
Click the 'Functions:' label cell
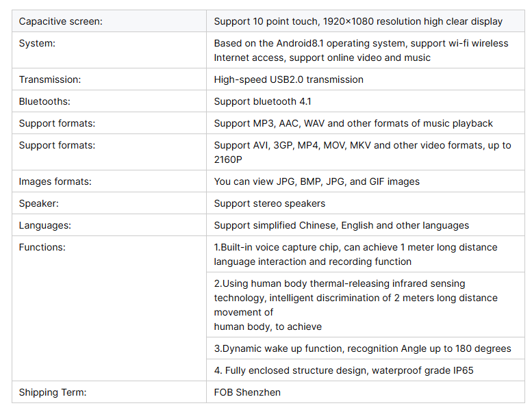click(109, 308)
